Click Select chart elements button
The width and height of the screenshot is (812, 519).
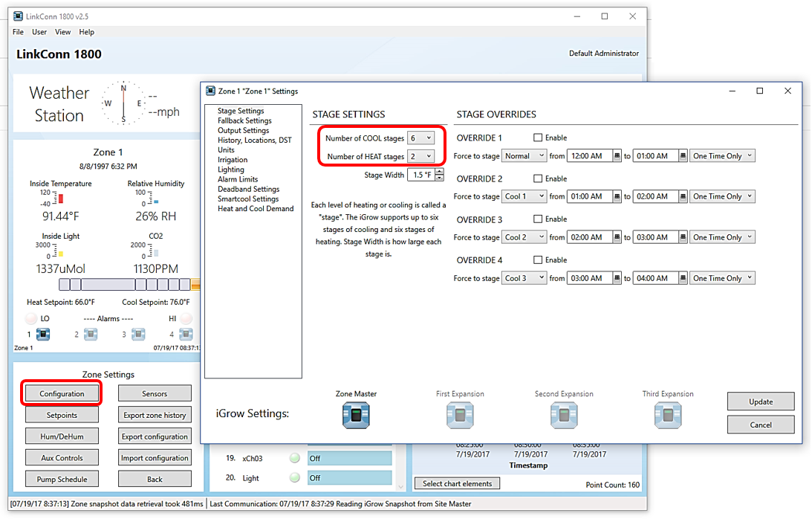click(457, 483)
